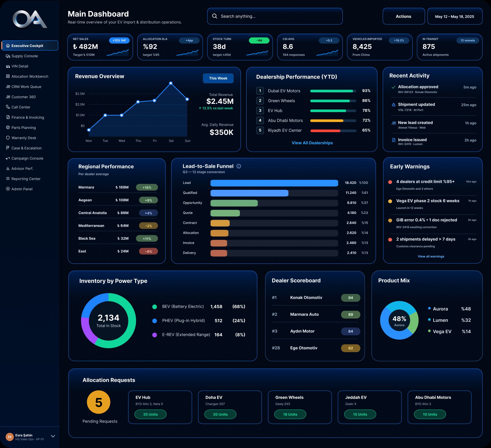Click the Allocation Workbench grid icon

(8, 76)
